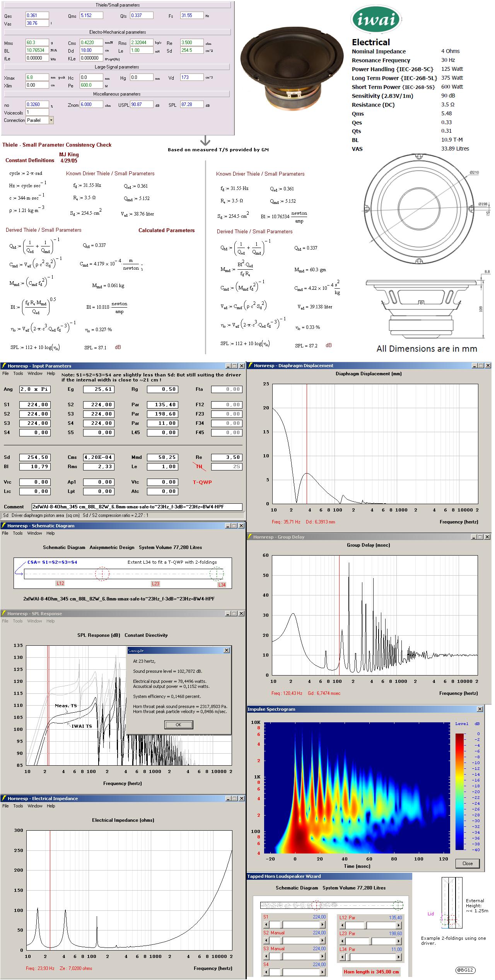Open File menu in SPL Response window
495x980 pixels.
(5, 621)
